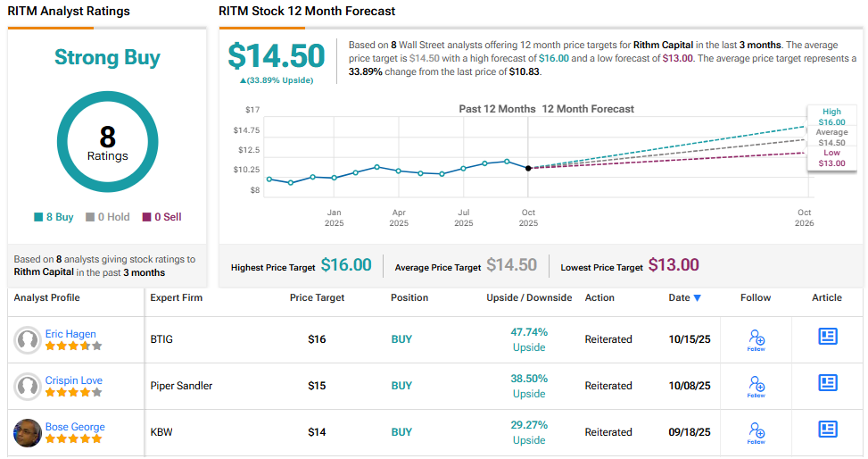This screenshot has height=459, width=868.
Task: Follow analyst Eric Hagen
Action: coord(756,339)
